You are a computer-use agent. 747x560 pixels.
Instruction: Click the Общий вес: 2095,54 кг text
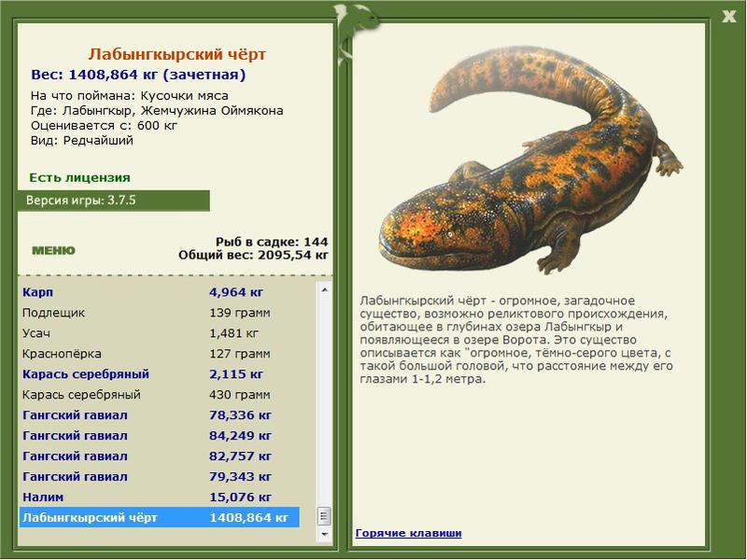(x=253, y=255)
